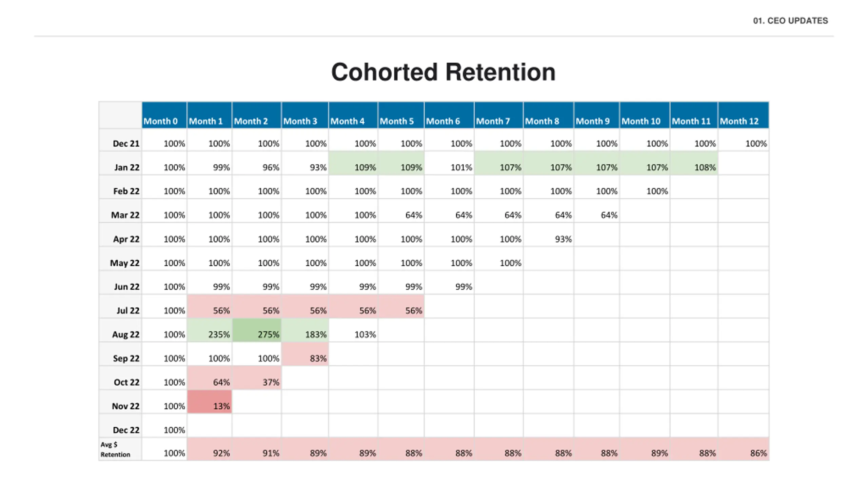868x488 pixels.
Task: Click the Dec 21 row label
Action: point(126,143)
